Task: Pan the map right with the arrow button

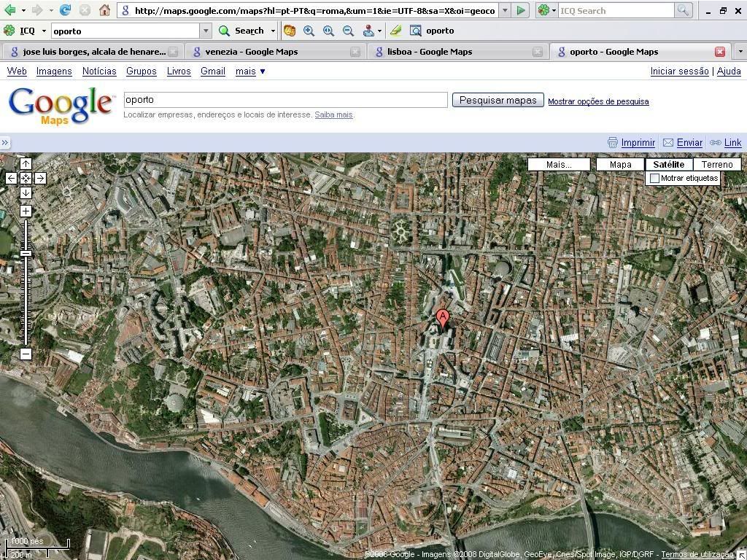Action: point(40,178)
